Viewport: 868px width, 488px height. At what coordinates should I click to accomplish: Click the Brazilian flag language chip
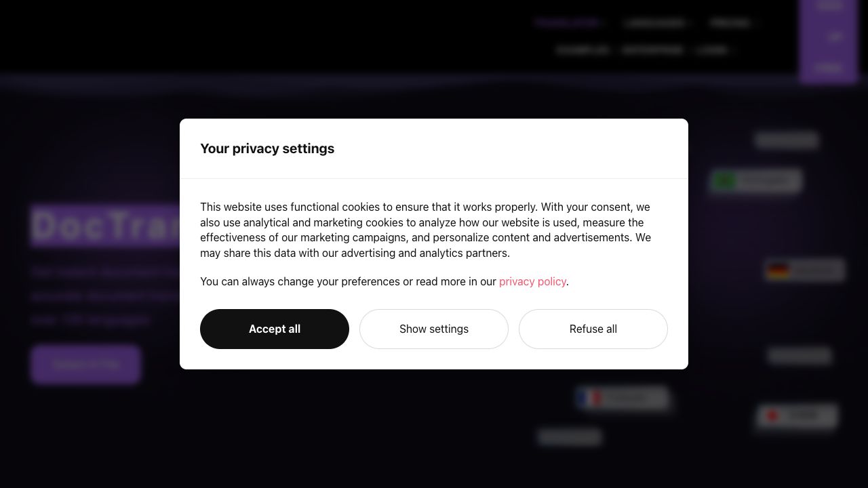coord(755,182)
